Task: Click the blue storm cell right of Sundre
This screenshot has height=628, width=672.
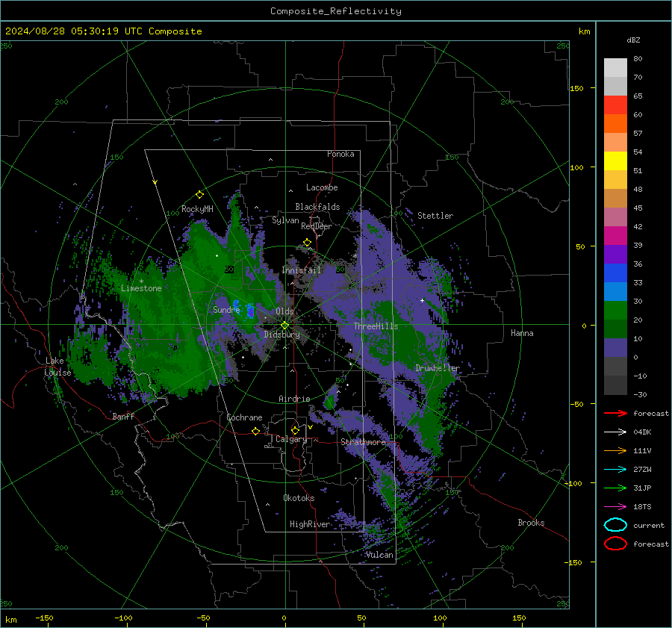Action: [x=251, y=311]
